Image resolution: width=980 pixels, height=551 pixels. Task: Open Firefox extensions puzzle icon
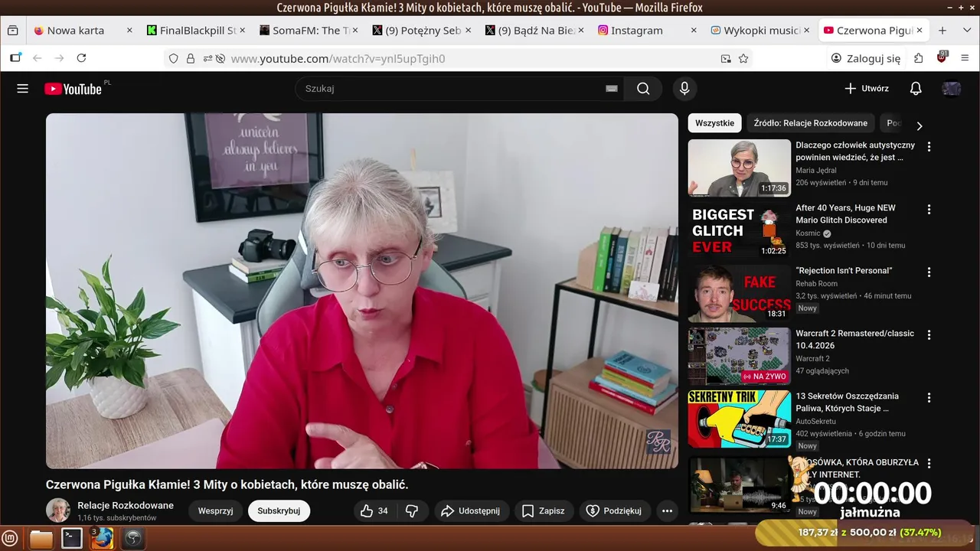click(918, 58)
